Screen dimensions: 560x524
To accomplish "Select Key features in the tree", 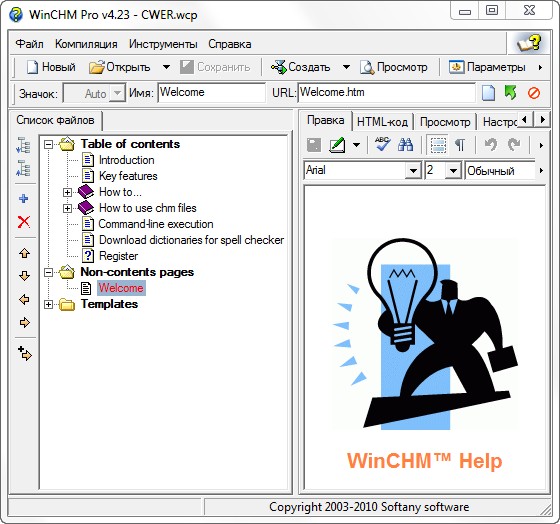I will point(128,176).
